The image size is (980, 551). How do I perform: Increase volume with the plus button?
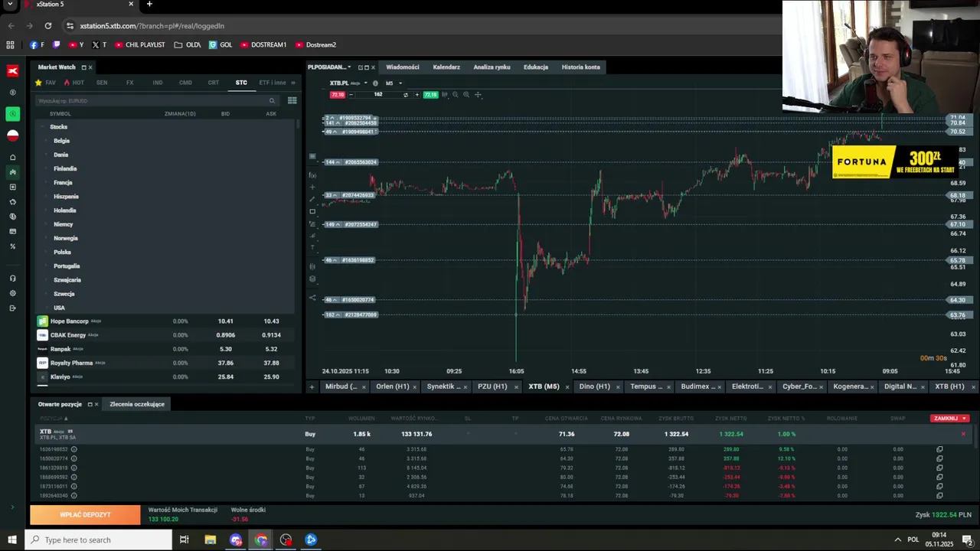click(416, 95)
